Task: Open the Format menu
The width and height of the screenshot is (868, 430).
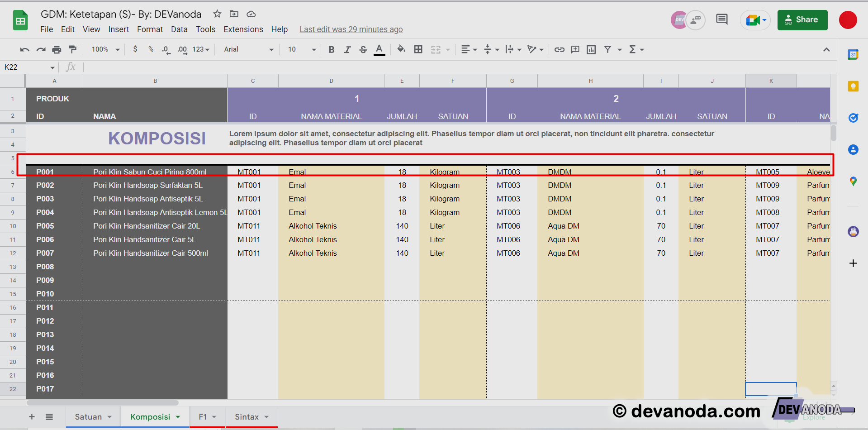Action: (150, 29)
